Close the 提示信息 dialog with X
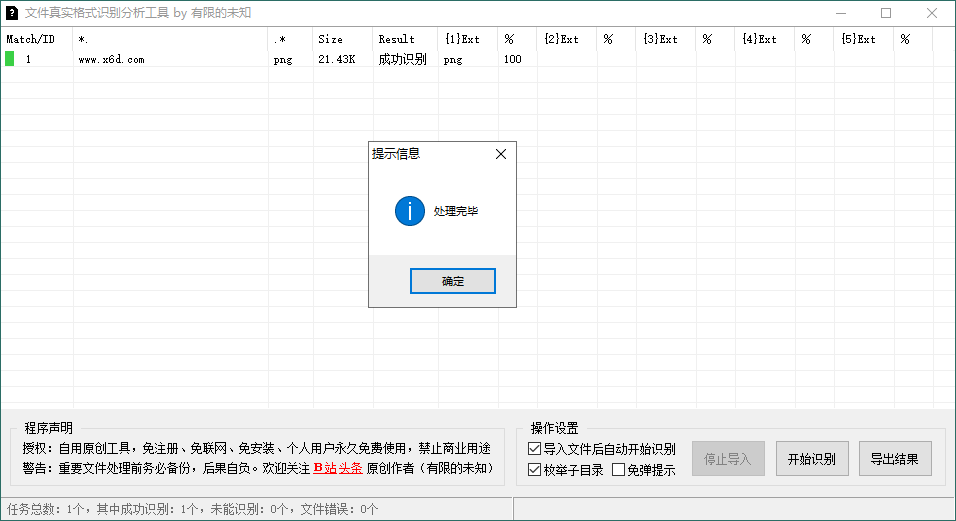 click(x=501, y=154)
